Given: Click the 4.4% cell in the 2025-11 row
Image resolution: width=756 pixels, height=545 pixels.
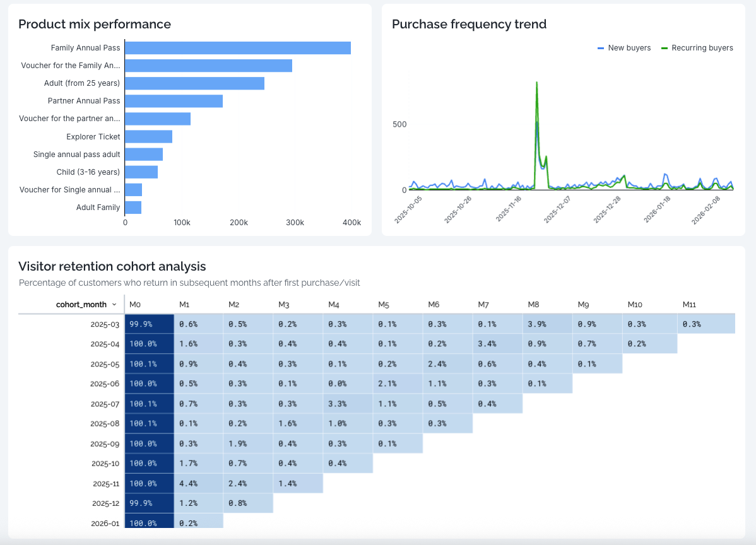Looking at the screenshot, I should point(198,483).
